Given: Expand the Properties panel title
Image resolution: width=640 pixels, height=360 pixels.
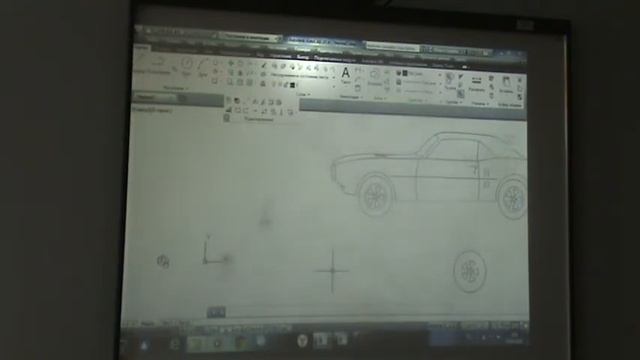Looking at the screenshot, I should [x=417, y=100].
